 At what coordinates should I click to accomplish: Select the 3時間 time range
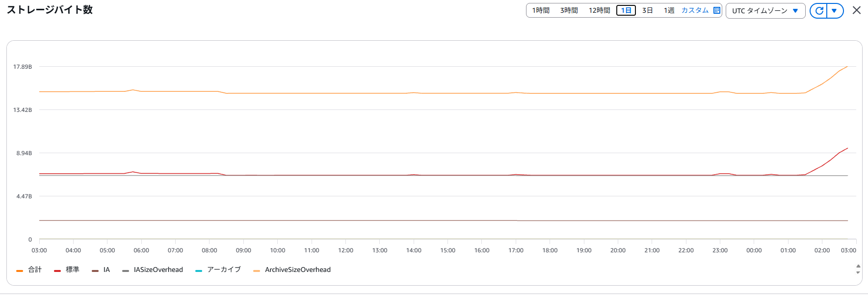tap(569, 10)
